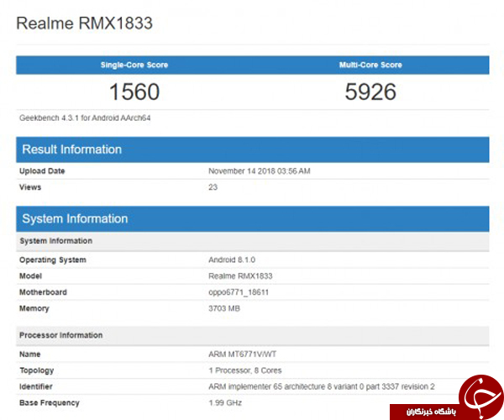Click the multi-core score value 5926
504x420 pixels.
coord(370,92)
